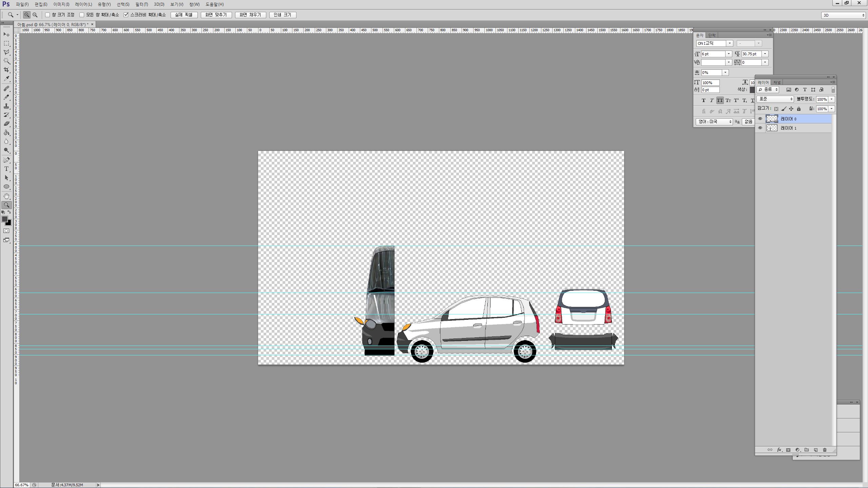Click the delete layer trash icon

pyautogui.click(x=825, y=450)
